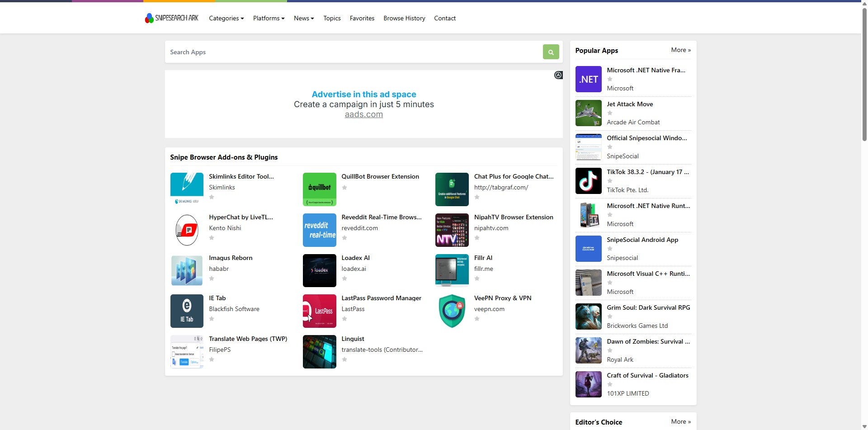Open Microsoft Visual C++ Runtime thumbnail
Image resolution: width=868 pixels, height=430 pixels.
588,283
